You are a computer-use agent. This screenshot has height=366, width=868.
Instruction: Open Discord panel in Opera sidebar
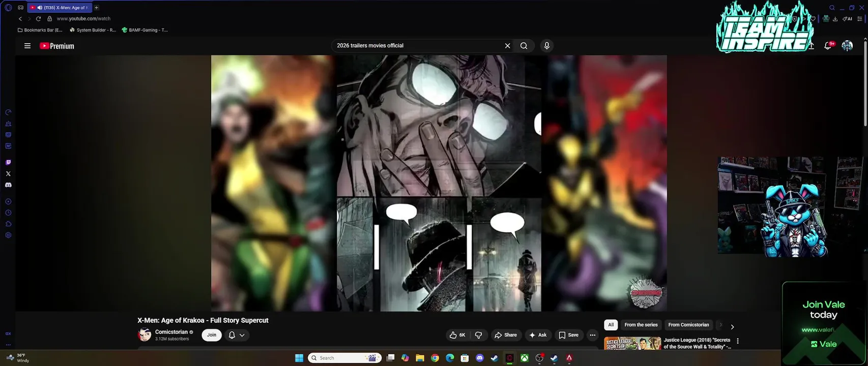tap(8, 185)
